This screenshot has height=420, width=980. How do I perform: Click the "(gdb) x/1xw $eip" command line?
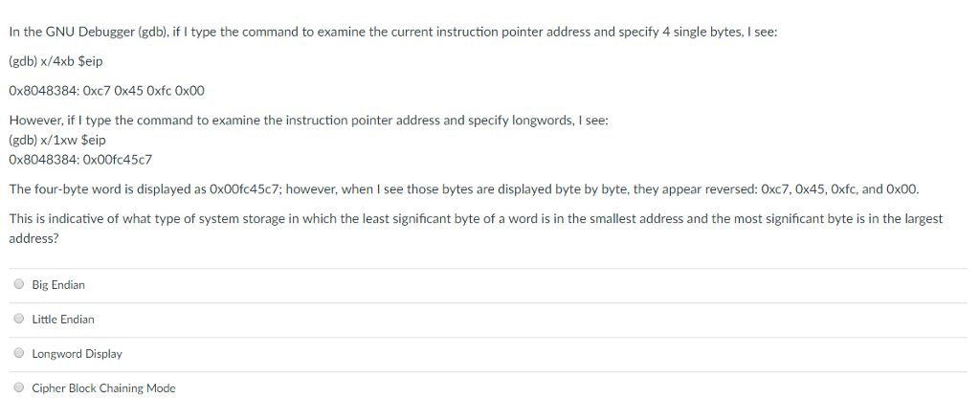[x=57, y=140]
